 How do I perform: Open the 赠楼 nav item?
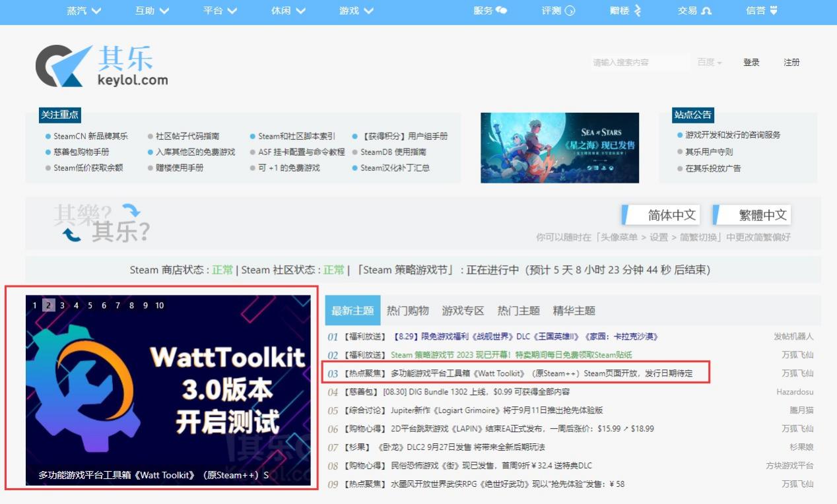click(x=625, y=11)
